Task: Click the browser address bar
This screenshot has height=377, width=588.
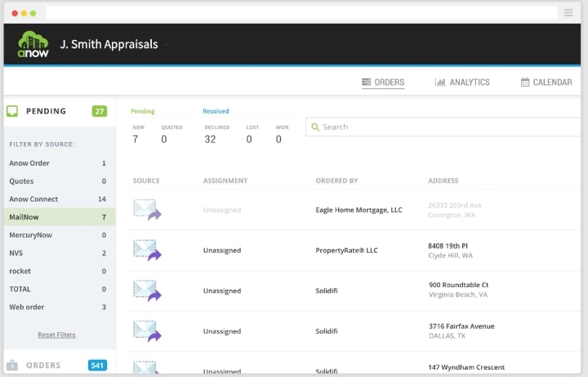Action: [x=301, y=13]
